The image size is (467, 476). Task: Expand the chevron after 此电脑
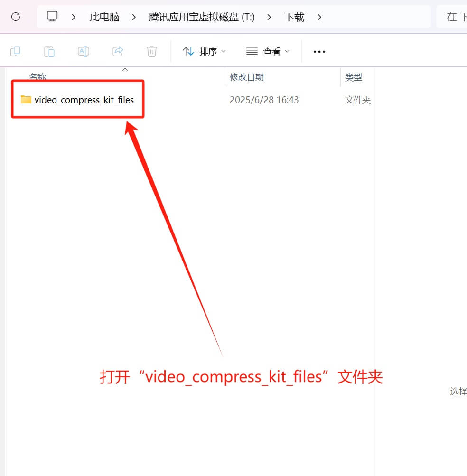click(x=134, y=17)
